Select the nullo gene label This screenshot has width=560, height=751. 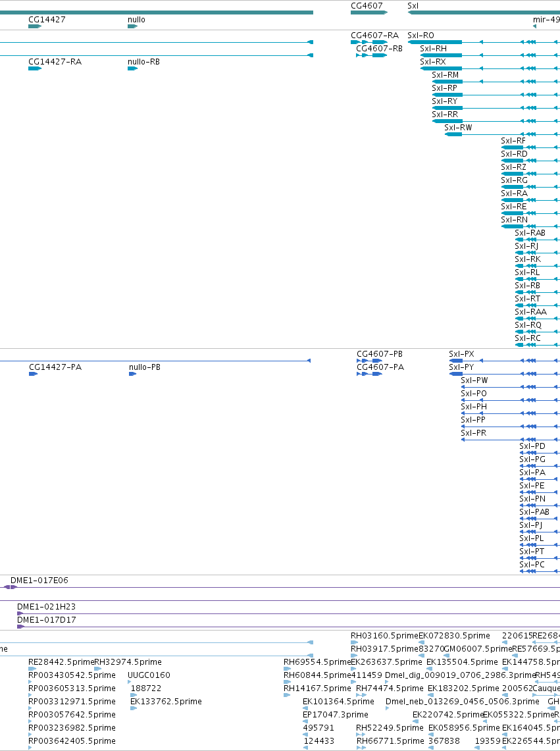(136, 20)
